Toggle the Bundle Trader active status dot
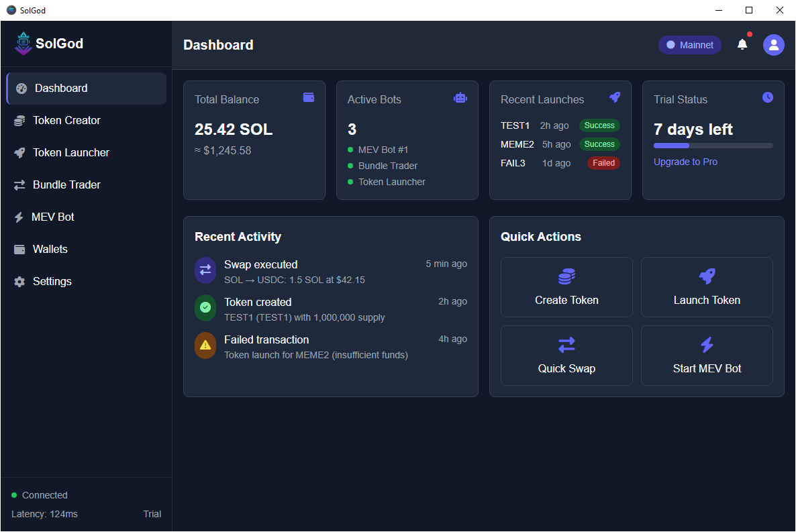 350,166
